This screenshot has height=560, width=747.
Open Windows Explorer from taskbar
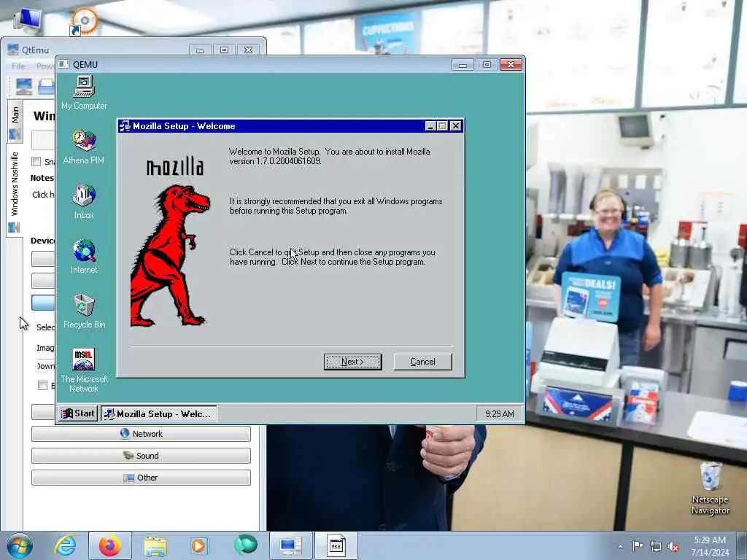point(155,545)
